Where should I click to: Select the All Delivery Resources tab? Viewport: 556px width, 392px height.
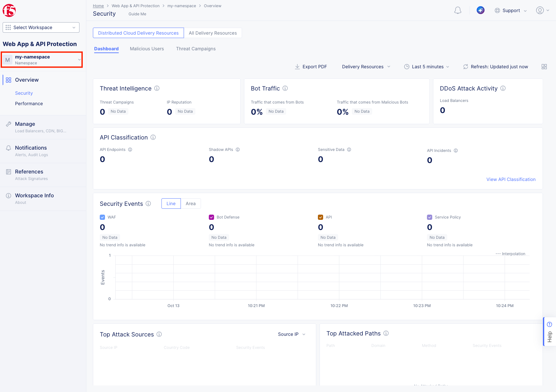213,33
